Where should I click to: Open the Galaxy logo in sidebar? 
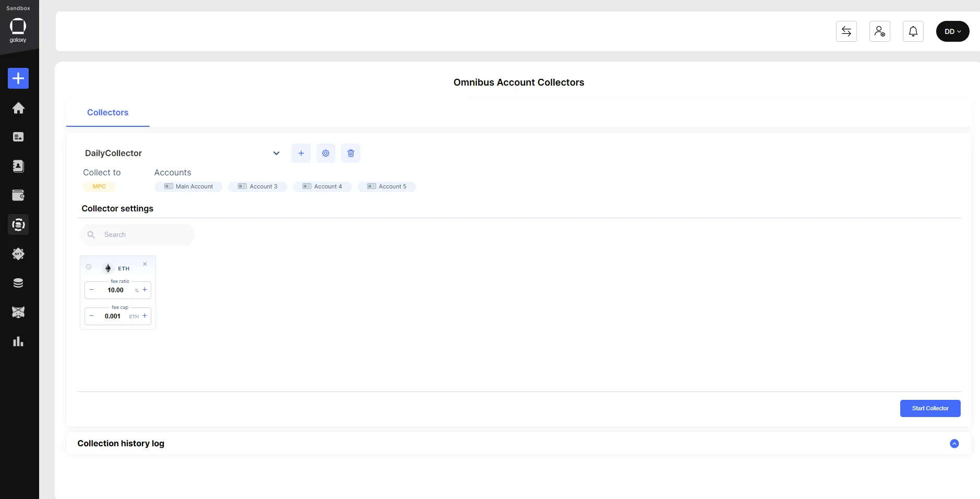pos(18,30)
